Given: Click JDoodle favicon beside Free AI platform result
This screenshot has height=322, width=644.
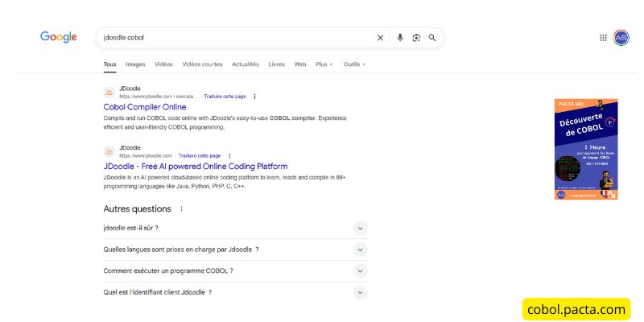Looking at the screenshot, I should pos(109,151).
